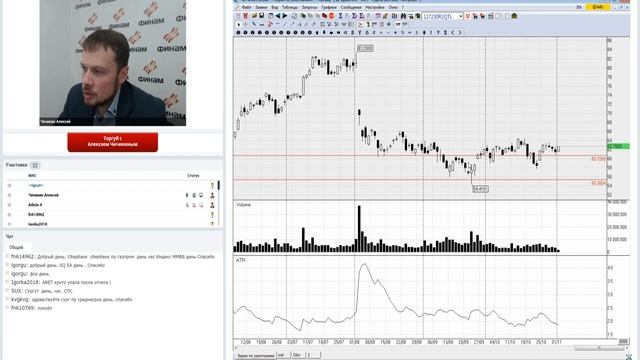The height and width of the screenshot is (360, 640).
Task: Click the person icon in the Admin 4 row
Action: (x=212, y=205)
